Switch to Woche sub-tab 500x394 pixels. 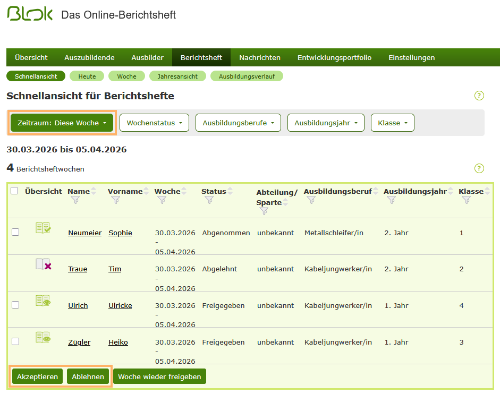tap(127, 76)
